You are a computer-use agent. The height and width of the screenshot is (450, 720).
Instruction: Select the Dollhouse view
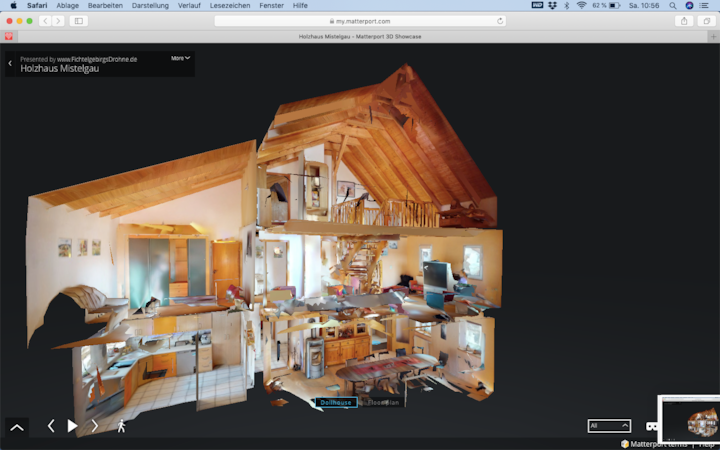tap(335, 403)
